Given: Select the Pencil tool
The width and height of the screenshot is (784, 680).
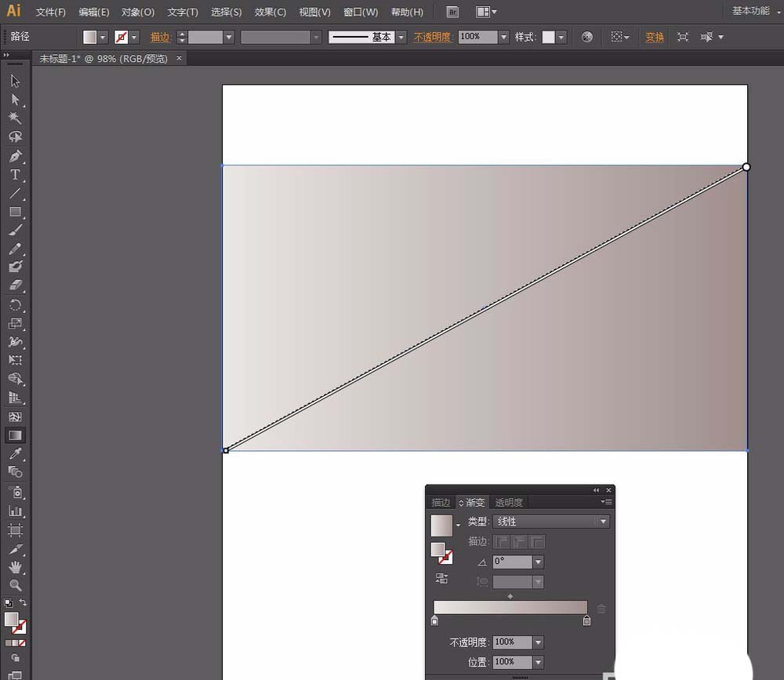Looking at the screenshot, I should click(x=15, y=249).
